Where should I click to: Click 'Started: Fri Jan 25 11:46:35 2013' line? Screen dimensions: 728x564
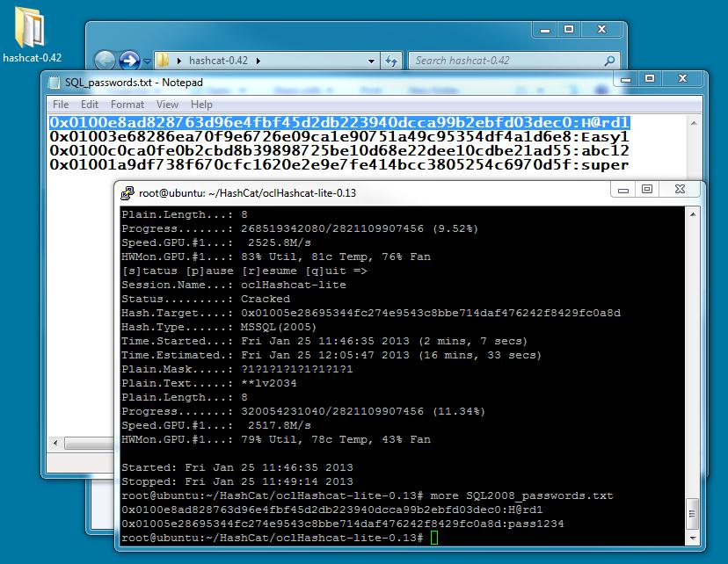pos(237,467)
